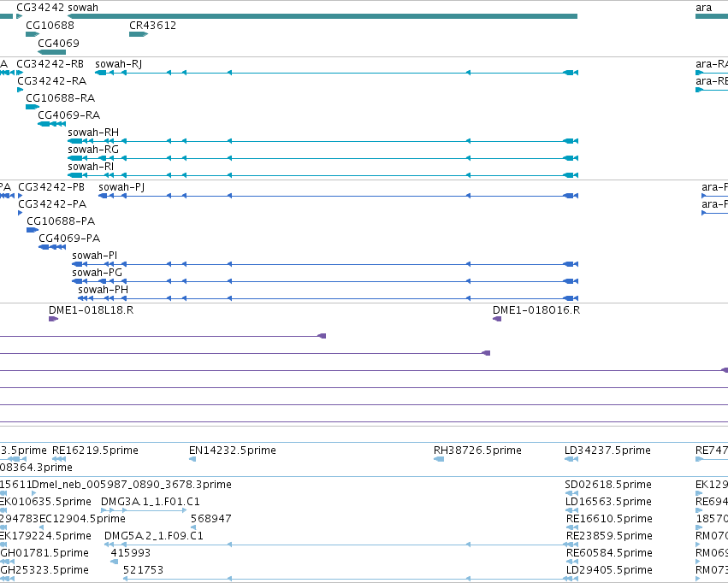Click feature DMG3A.1_1.F01.C1
This screenshot has width=728, height=583.
click(x=144, y=510)
